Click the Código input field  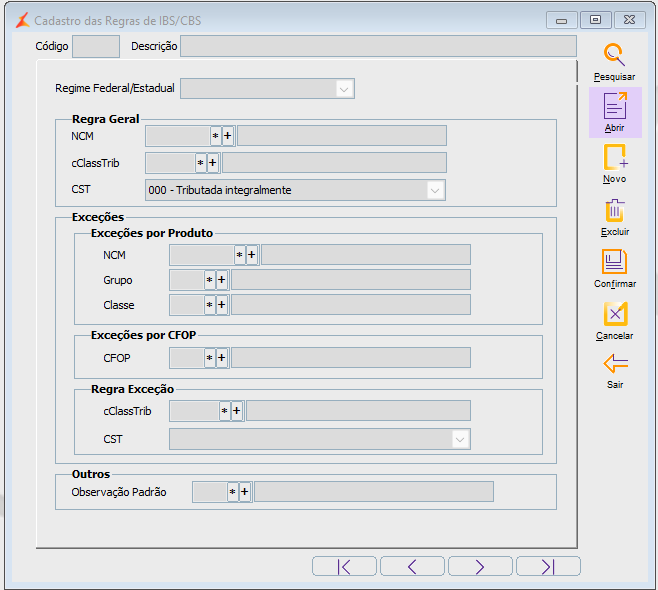pyautogui.click(x=96, y=46)
